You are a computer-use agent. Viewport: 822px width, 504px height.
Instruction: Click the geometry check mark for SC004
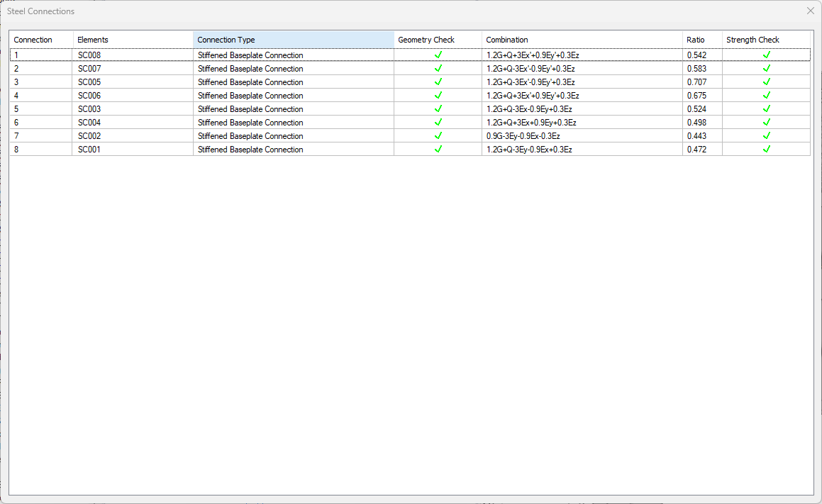pos(438,122)
